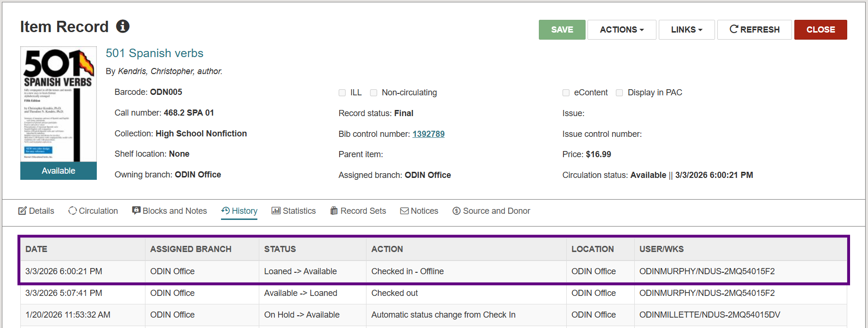Click the Record Sets clipboard icon
Viewport: 868px width, 328px height.
pyautogui.click(x=334, y=210)
